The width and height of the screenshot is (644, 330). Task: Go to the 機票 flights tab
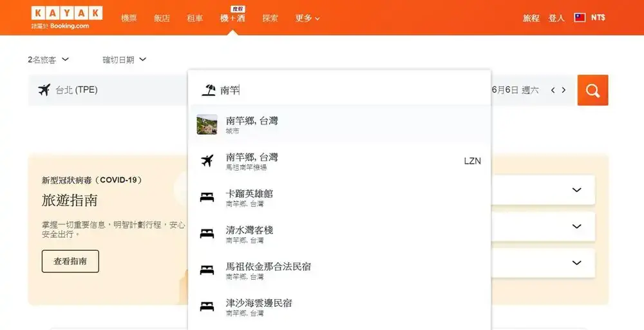(129, 18)
